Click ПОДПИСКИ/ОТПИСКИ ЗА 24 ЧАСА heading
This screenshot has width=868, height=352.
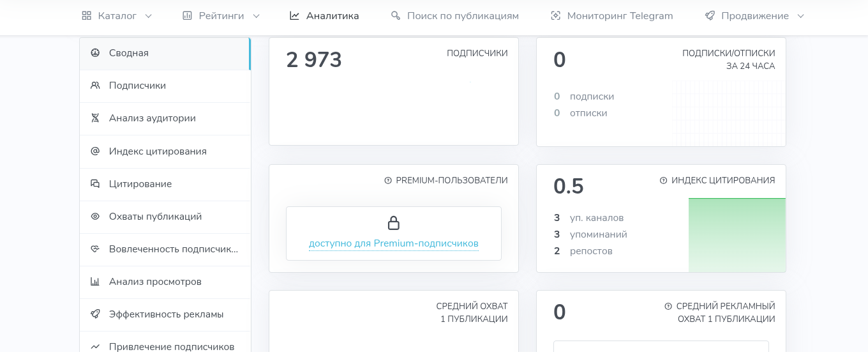coord(729,59)
